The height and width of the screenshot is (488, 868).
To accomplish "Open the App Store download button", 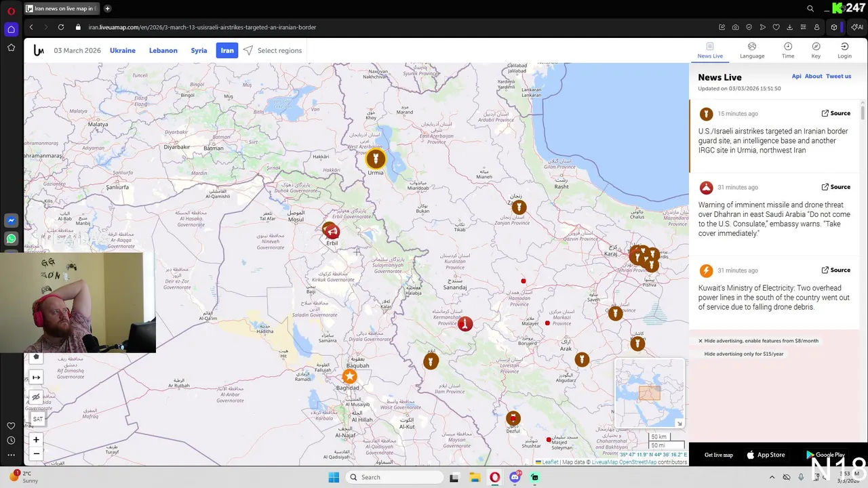I will (766, 455).
